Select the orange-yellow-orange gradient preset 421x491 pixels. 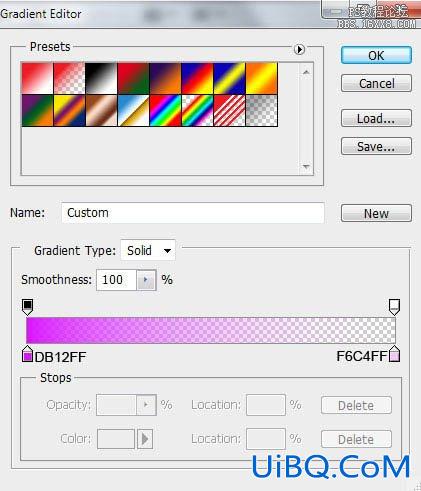click(261, 78)
